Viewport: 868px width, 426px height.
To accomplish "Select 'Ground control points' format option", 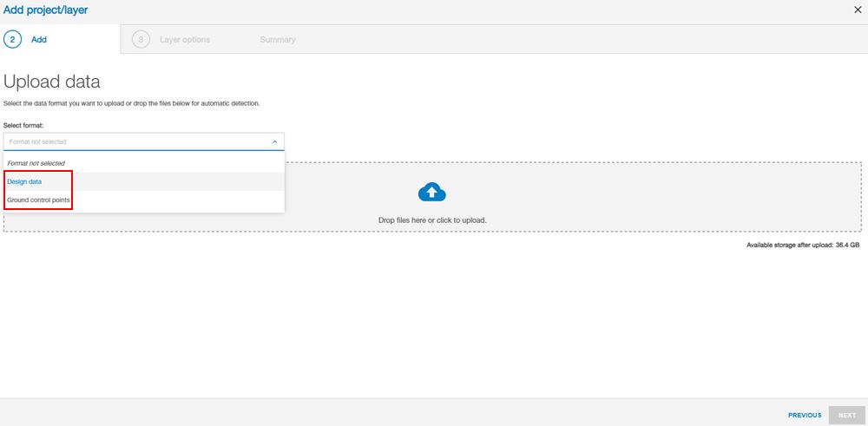I will pyautogui.click(x=38, y=200).
